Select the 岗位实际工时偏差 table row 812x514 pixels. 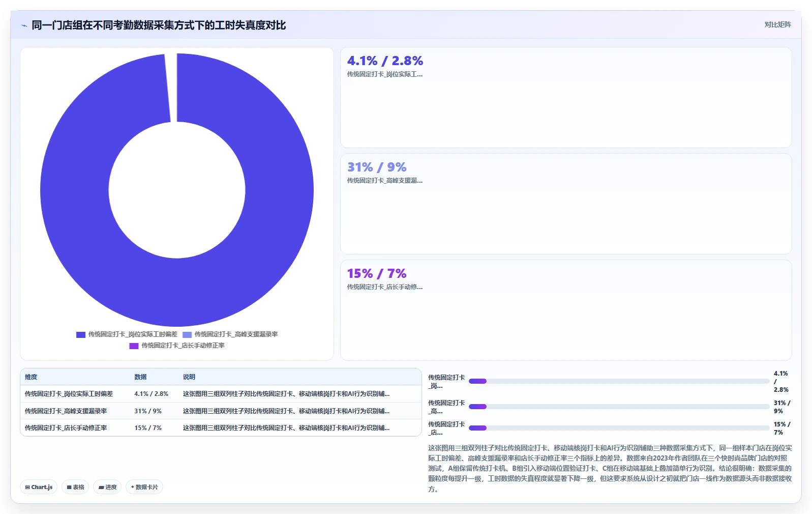click(221, 394)
